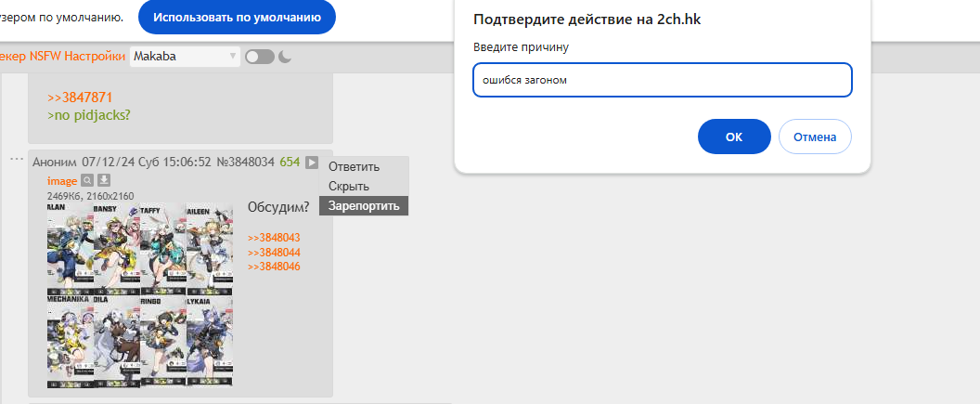Viewport: 980px width, 404px height.
Task: Enlarge the character grid thumbnail
Action: click(140, 296)
